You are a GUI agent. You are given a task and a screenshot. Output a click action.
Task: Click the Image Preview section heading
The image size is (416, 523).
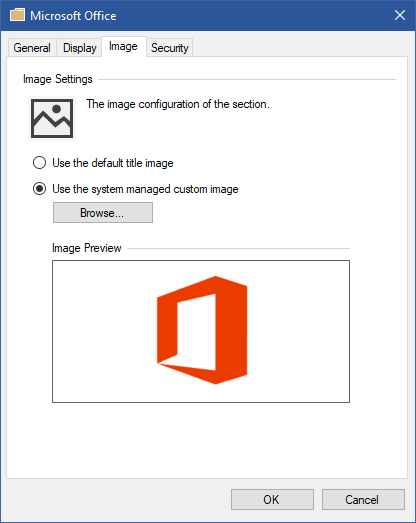point(87,248)
